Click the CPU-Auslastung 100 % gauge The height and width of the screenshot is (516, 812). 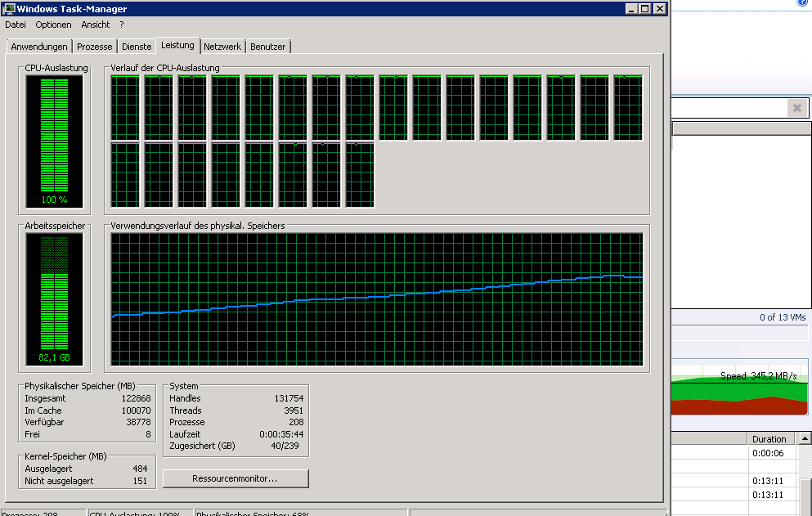pos(54,141)
